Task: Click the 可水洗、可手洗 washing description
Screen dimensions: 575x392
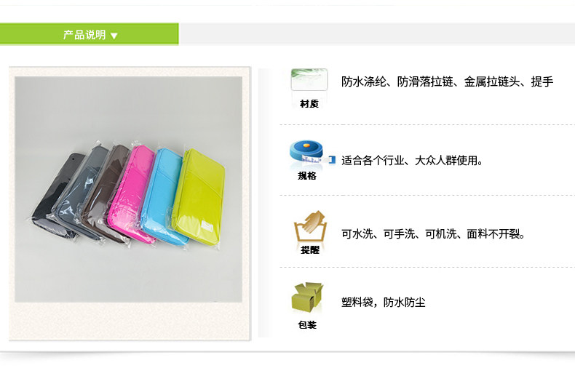Action: click(433, 233)
